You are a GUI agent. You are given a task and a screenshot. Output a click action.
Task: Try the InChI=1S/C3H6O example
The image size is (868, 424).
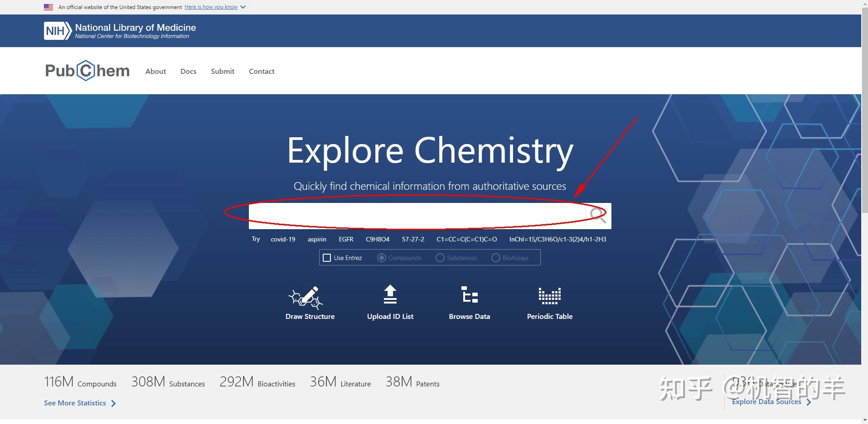click(x=558, y=239)
